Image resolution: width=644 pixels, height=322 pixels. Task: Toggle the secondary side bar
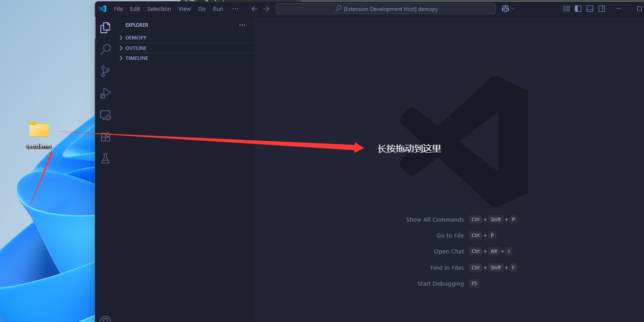tap(602, 9)
